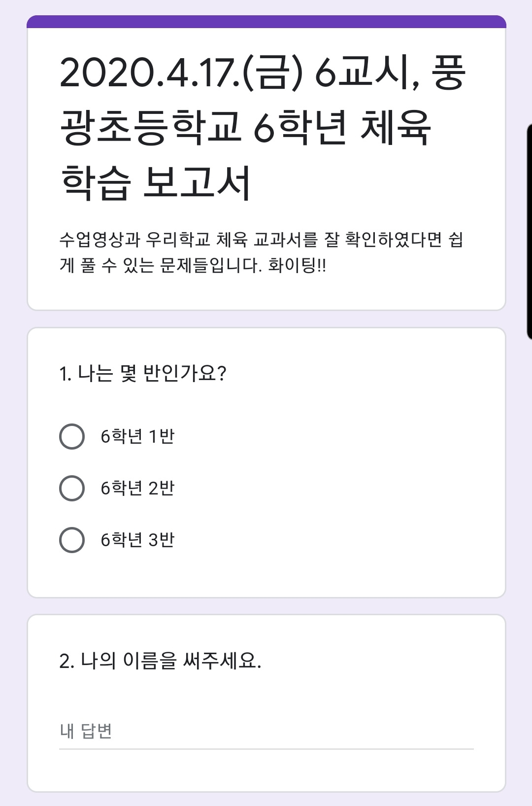This screenshot has width=532, height=806.
Task: Click the lavender page background between the cards
Action: [x=266, y=319]
